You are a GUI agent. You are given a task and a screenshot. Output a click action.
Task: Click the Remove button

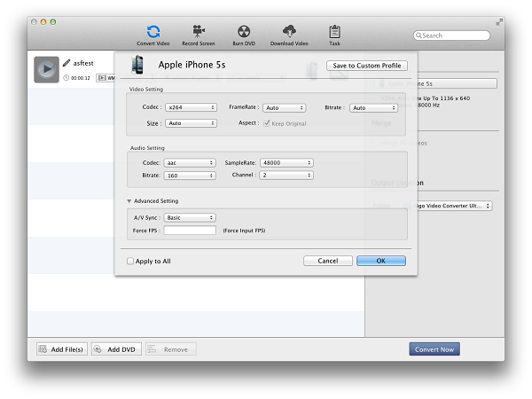(171, 349)
